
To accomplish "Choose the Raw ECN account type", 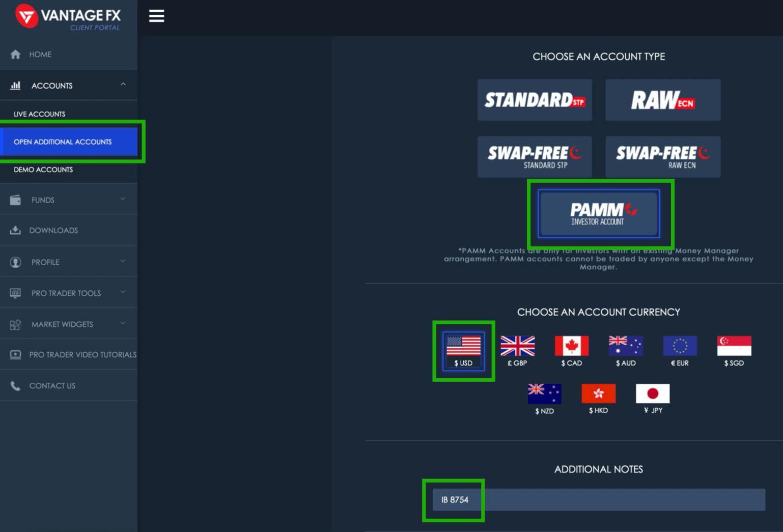I will 663,100.
